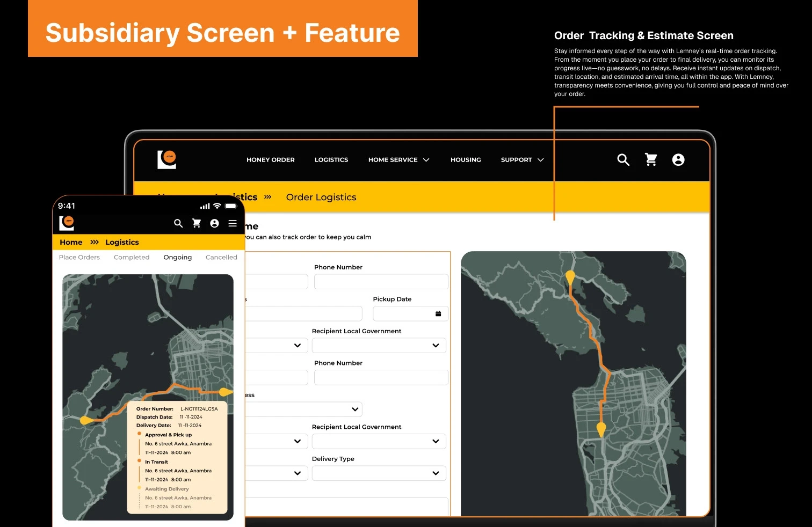Click the first Phone Number field
Viewport: 812px width, 527px height.
tap(381, 282)
